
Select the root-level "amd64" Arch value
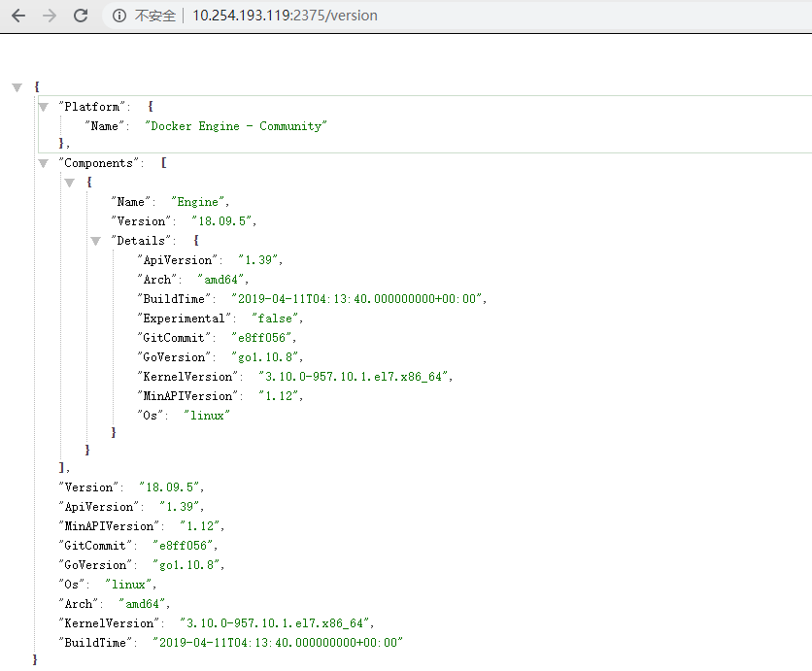click(142, 604)
